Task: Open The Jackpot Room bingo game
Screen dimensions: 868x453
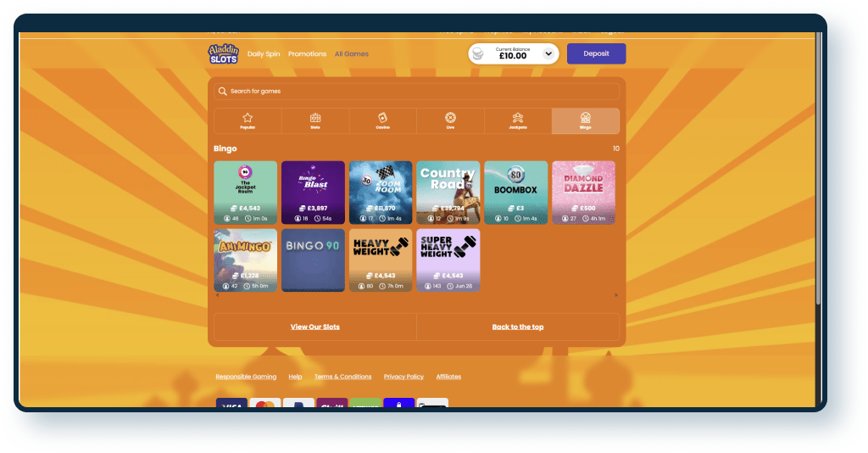Action: coord(245,193)
